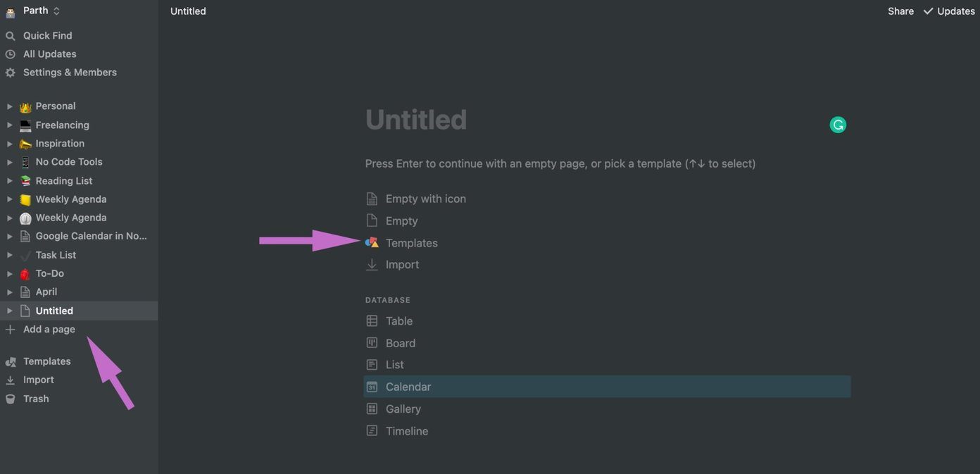Expand the Reading List page arrow
Viewport: 980px width, 474px height.
click(x=10, y=181)
